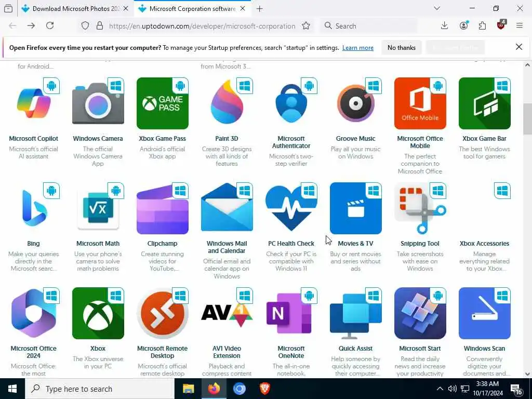Select the Snipping Tool icon
The width and height of the screenshot is (532, 399).
(420, 208)
